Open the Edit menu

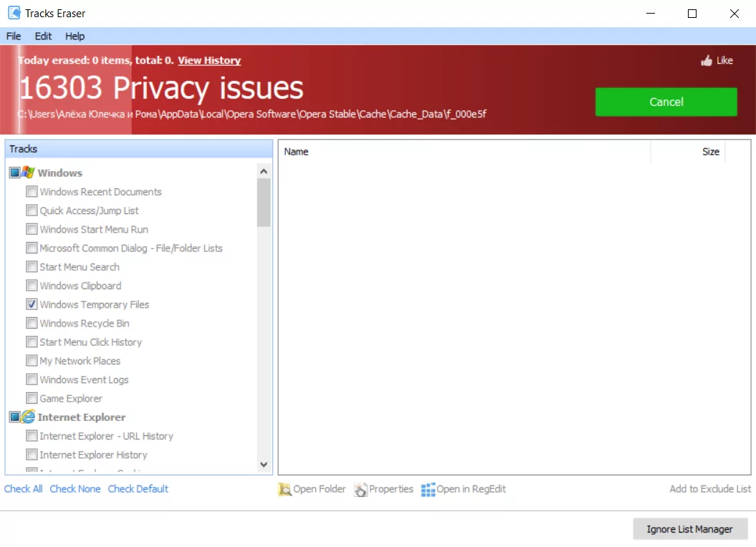click(43, 36)
